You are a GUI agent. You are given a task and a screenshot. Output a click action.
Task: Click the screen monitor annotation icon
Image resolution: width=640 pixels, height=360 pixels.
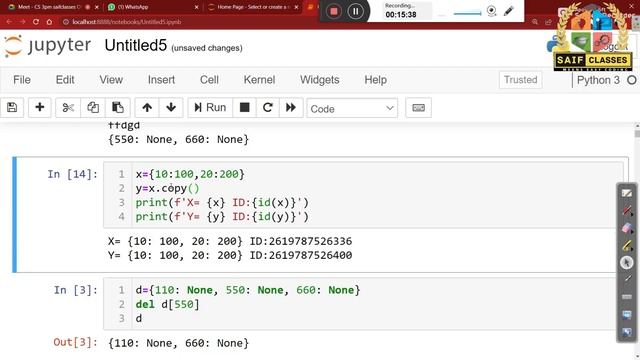tap(627, 315)
